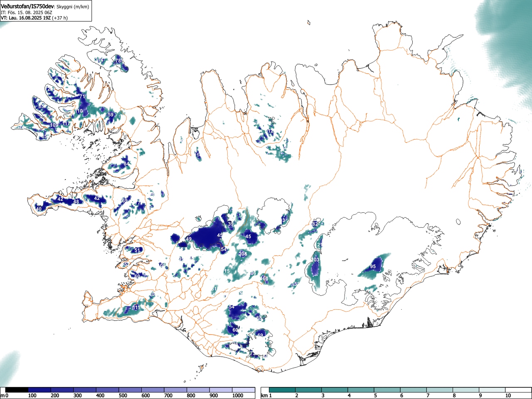Click the visibility value 111 on Reykjanes
532x399 pixels.
(x=135, y=308)
